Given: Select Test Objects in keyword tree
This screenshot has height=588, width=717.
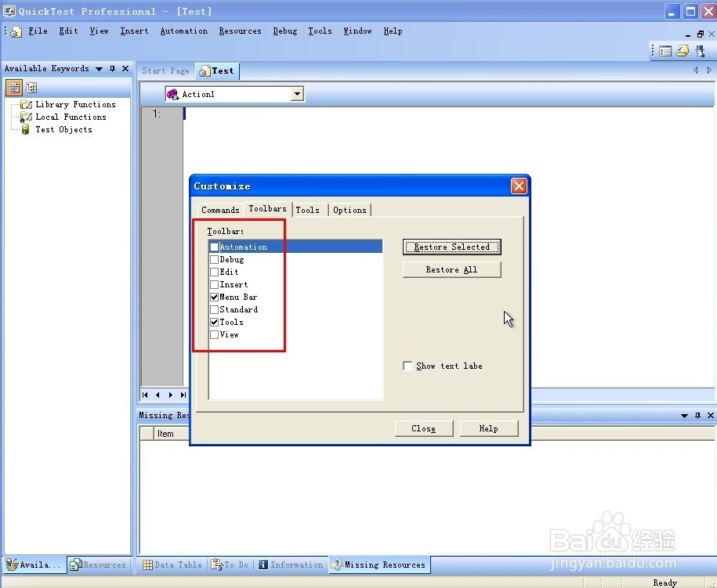Looking at the screenshot, I should (x=64, y=130).
